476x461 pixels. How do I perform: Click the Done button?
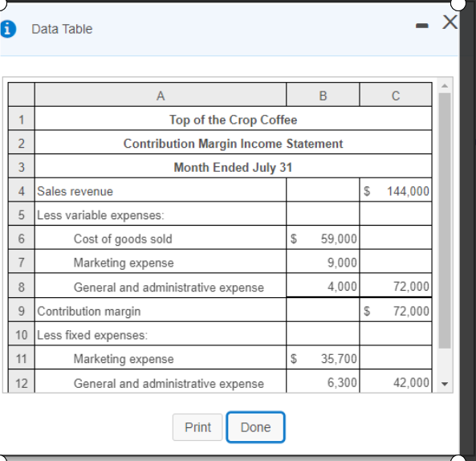coord(255,427)
